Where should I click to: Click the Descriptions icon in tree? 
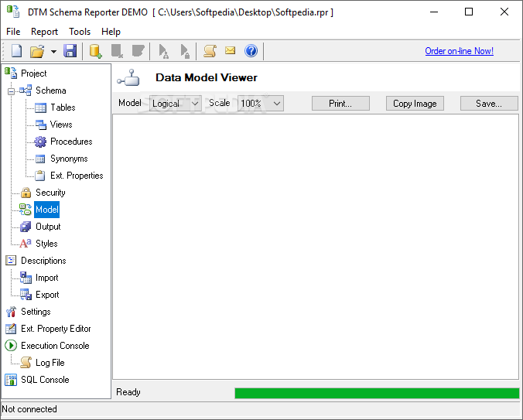(x=11, y=261)
